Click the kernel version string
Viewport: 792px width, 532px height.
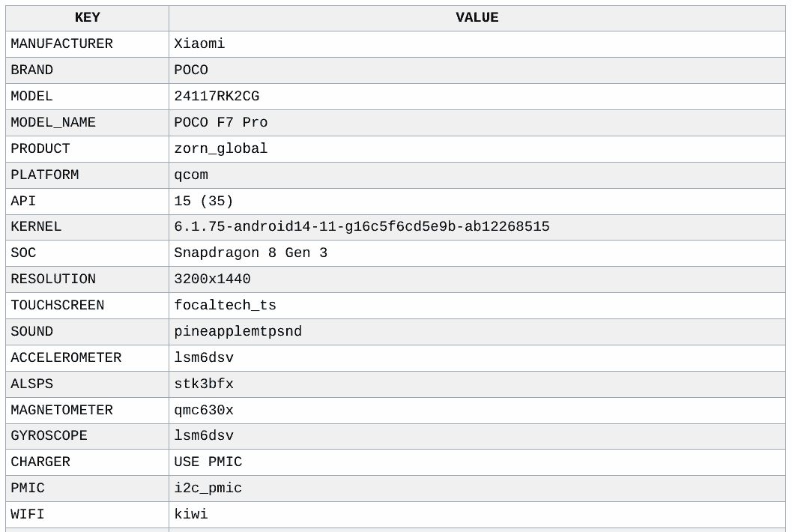pyautogui.click(x=361, y=227)
